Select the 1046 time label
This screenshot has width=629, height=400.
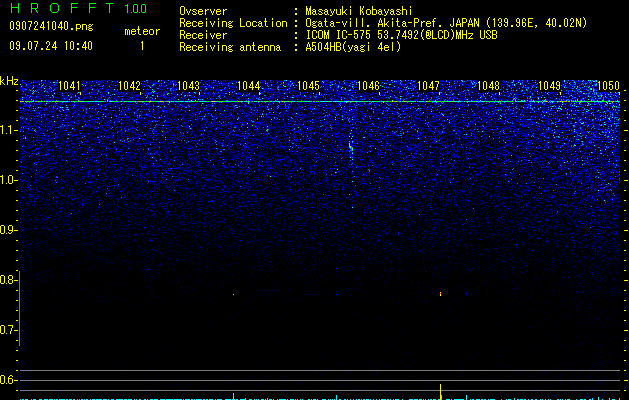368,85
